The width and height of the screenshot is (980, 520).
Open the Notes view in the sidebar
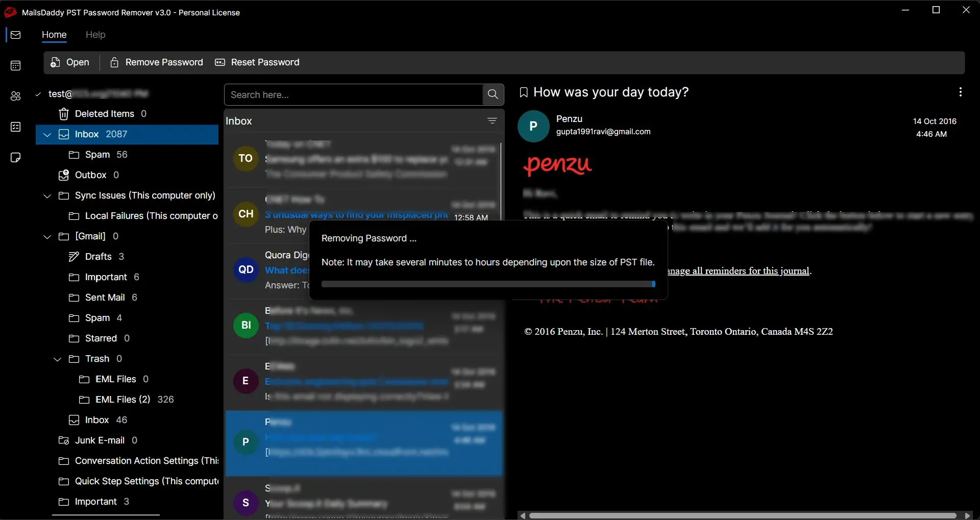pyautogui.click(x=15, y=157)
